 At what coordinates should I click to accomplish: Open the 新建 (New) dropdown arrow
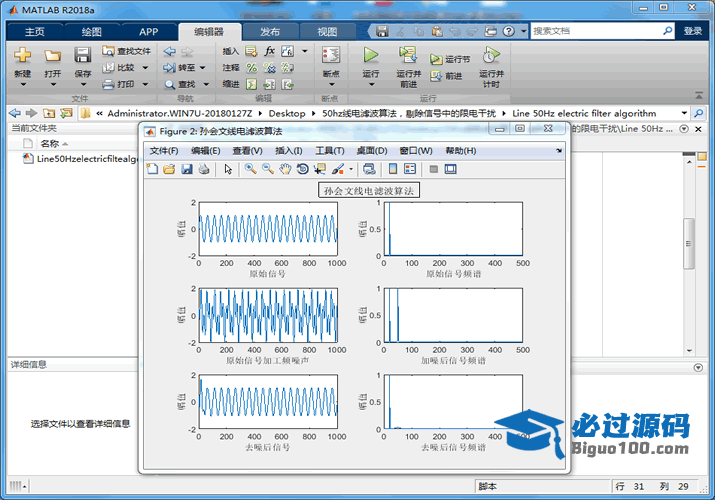(23, 84)
